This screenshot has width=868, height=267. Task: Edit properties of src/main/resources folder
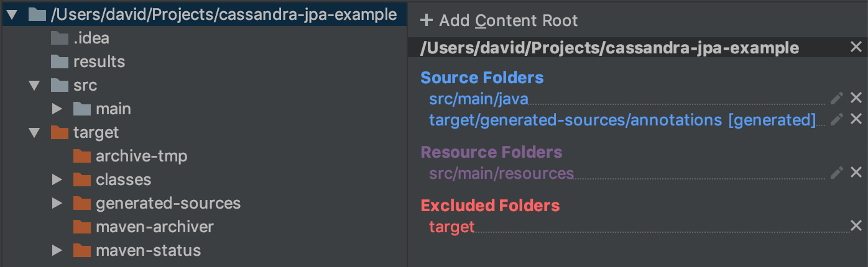pos(837,173)
